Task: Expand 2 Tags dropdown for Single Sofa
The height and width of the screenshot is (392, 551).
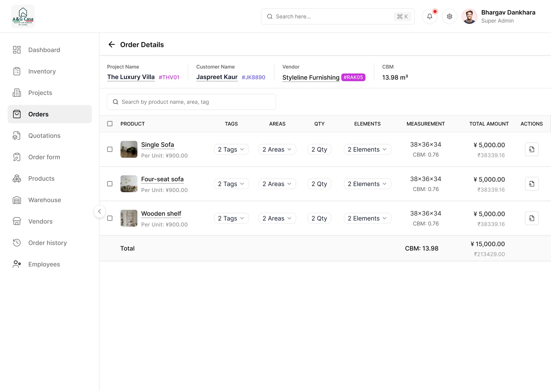Action: 231,149
